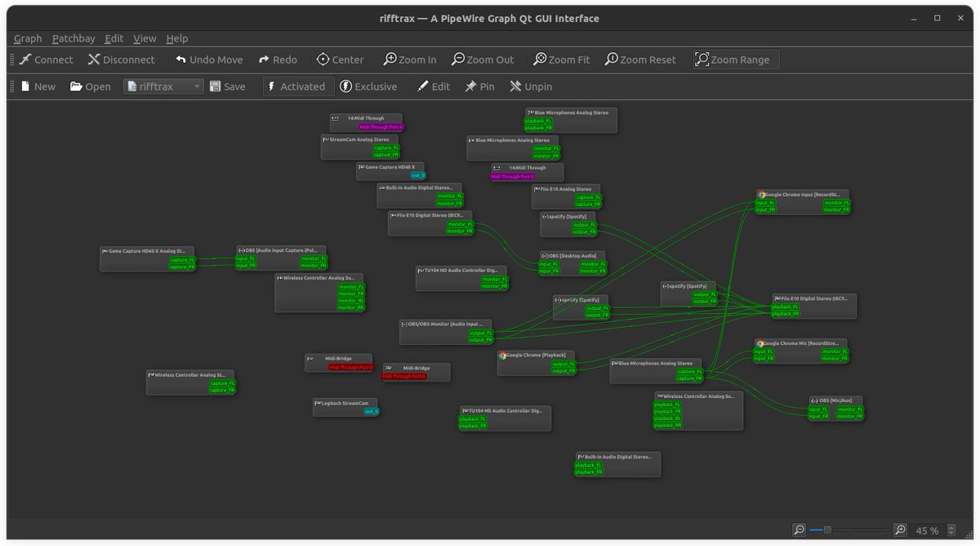Click out_0 port on Game Capture HD60 X

(x=417, y=175)
